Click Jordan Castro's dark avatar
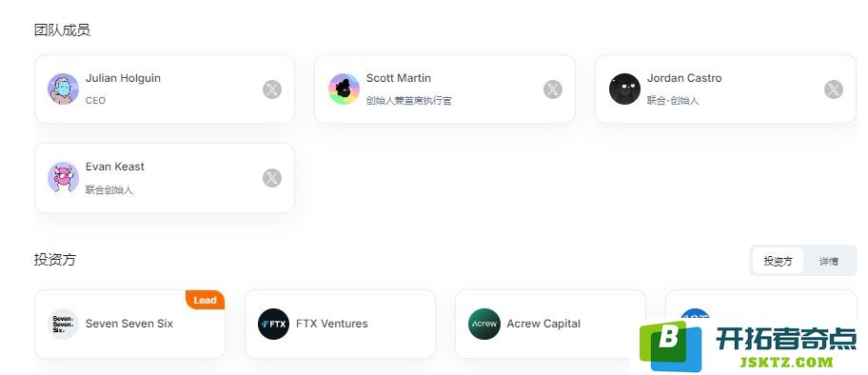Screen dimensions: 868x375 (624, 89)
